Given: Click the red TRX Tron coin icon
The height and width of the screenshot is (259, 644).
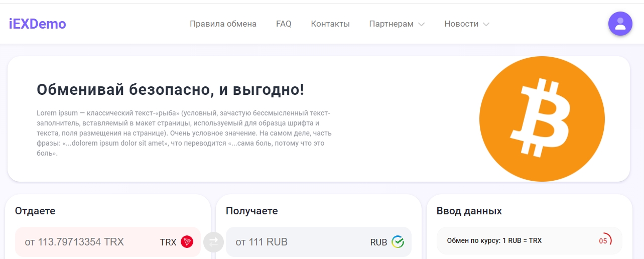Looking at the screenshot, I should (x=187, y=242).
